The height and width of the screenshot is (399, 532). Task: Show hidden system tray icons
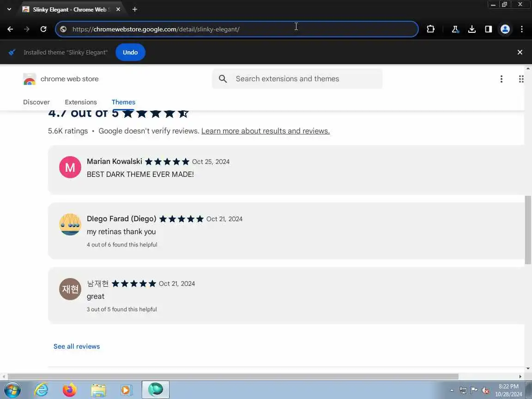click(452, 391)
